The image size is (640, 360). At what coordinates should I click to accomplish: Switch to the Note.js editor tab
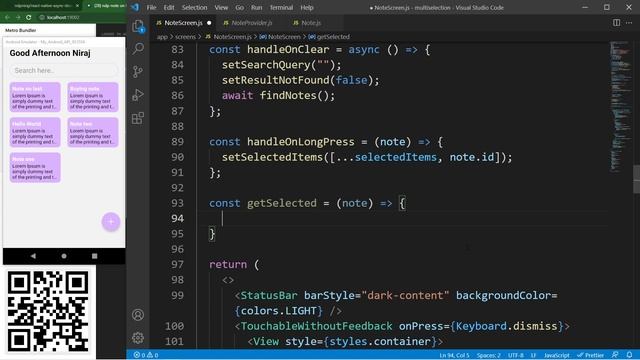coord(311,23)
